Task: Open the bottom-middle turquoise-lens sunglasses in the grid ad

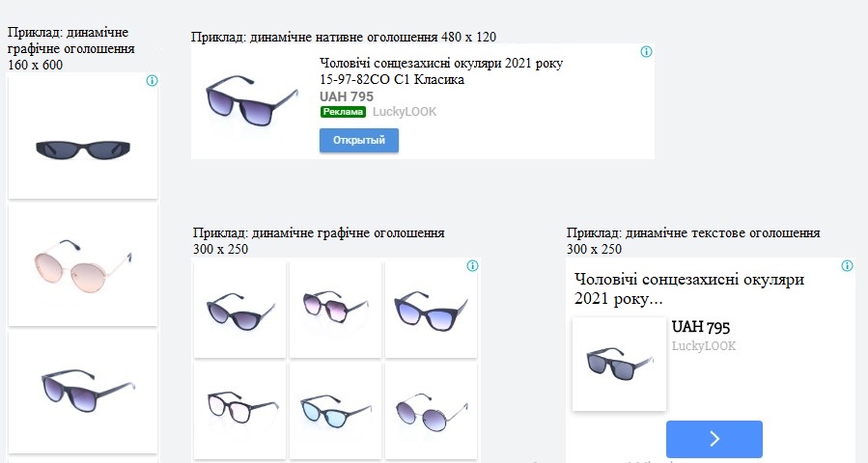Action: tap(335, 410)
